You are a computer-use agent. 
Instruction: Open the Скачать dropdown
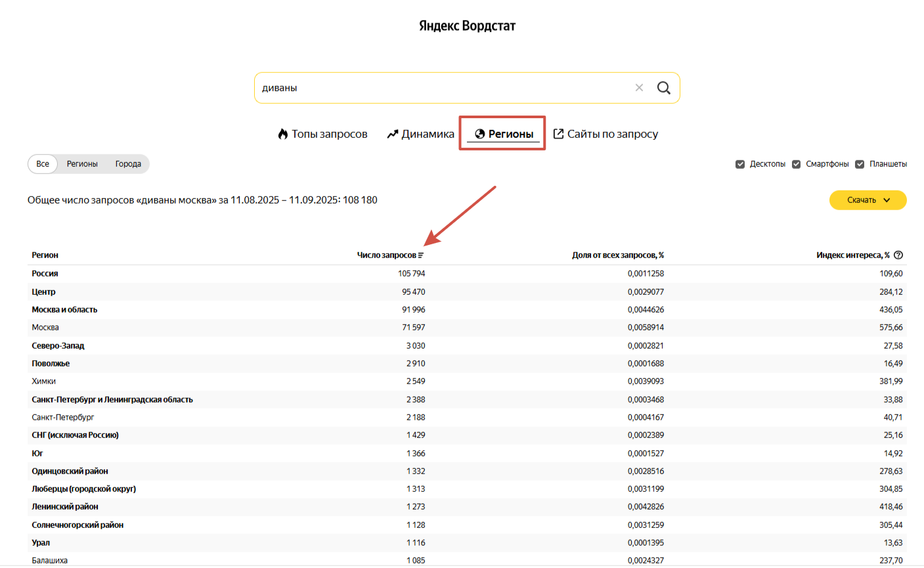coord(868,200)
